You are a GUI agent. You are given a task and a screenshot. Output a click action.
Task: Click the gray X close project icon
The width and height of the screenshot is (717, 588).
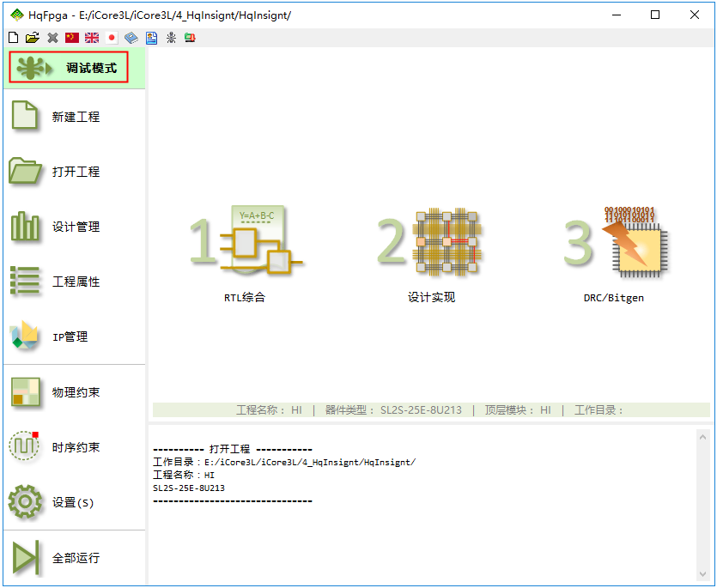coord(52,38)
